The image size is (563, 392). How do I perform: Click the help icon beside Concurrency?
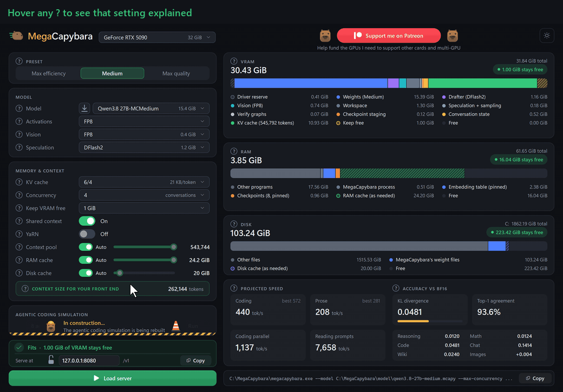tap(19, 195)
